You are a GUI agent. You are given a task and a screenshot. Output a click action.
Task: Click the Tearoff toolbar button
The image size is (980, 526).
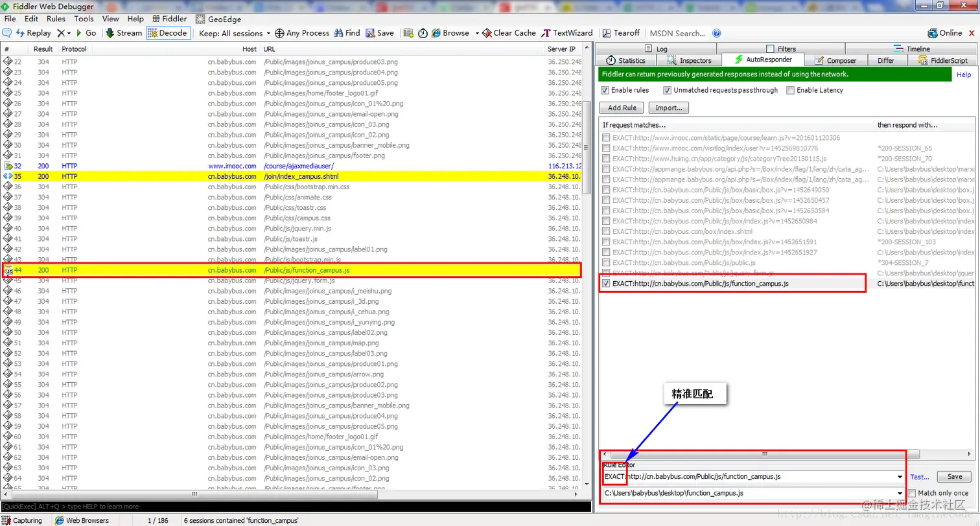click(x=621, y=33)
